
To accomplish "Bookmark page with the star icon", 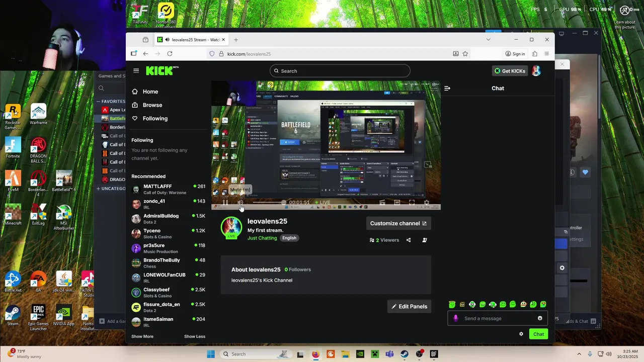I will coord(465,54).
